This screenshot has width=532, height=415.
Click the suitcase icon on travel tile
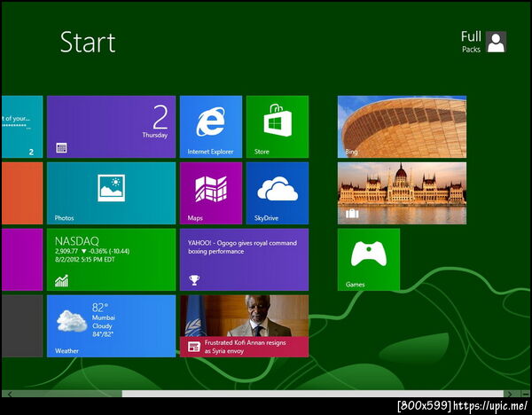(x=352, y=214)
